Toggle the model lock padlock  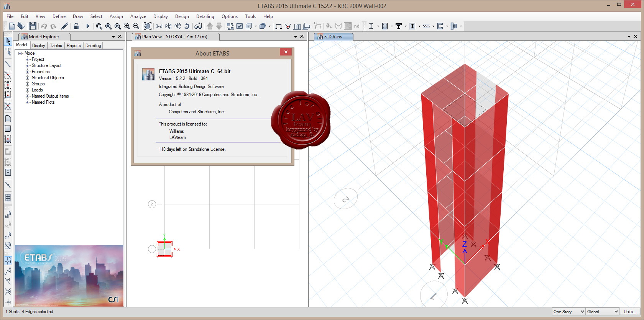tap(76, 26)
